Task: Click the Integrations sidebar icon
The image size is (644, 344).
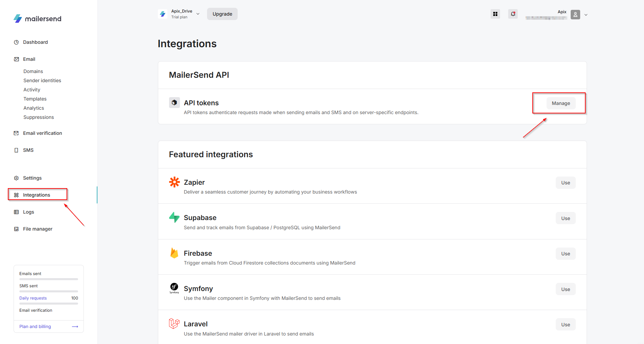Action: 16,195
